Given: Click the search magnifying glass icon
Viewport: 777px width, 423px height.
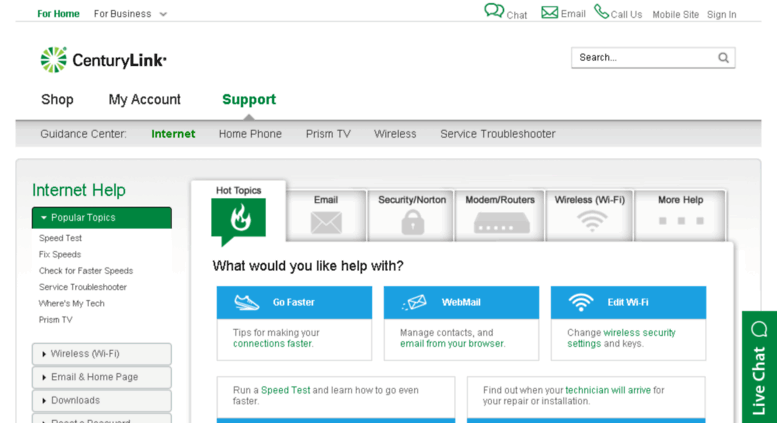Looking at the screenshot, I should (x=723, y=58).
